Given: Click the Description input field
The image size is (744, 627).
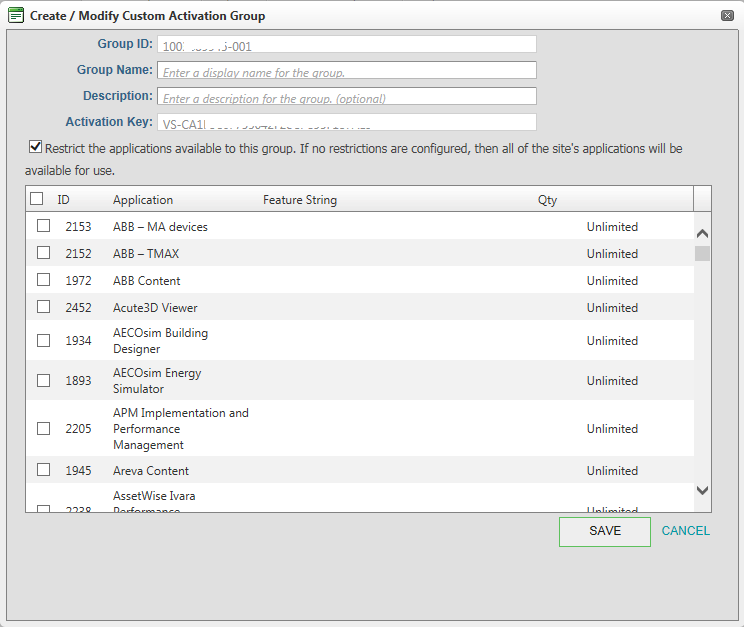Looking at the screenshot, I should [347, 96].
